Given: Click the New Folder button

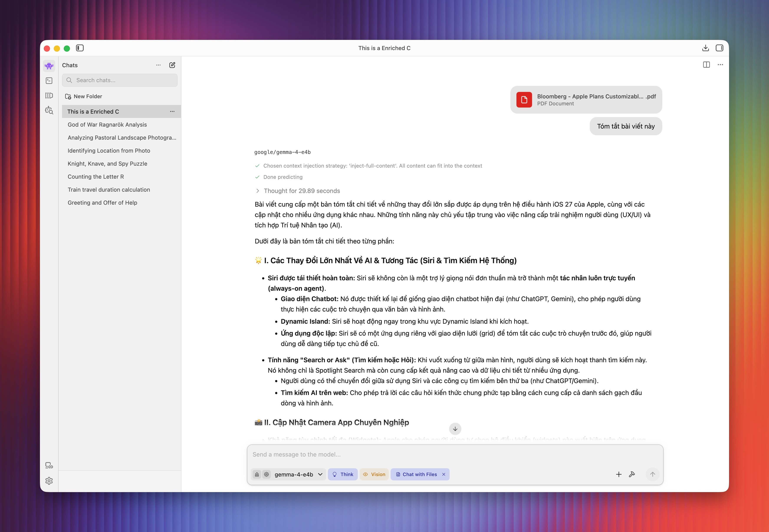Looking at the screenshot, I should pyautogui.click(x=84, y=96).
